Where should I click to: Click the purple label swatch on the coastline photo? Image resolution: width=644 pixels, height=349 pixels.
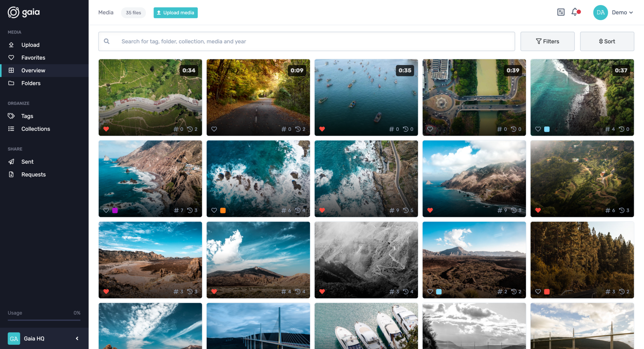115,210
